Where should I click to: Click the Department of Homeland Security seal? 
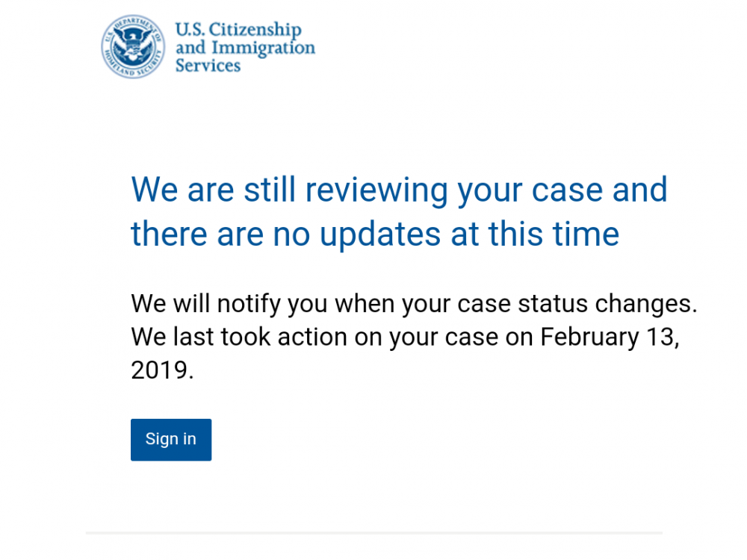(x=133, y=46)
